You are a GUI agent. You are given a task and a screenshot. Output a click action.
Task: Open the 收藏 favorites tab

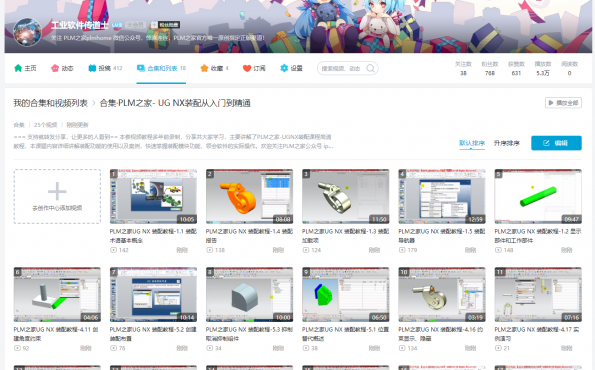click(214, 68)
